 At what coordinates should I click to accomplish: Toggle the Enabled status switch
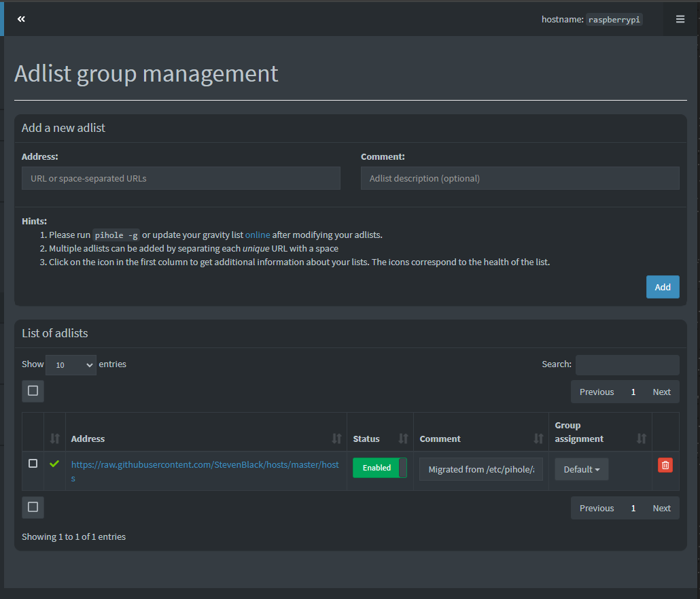tap(379, 468)
